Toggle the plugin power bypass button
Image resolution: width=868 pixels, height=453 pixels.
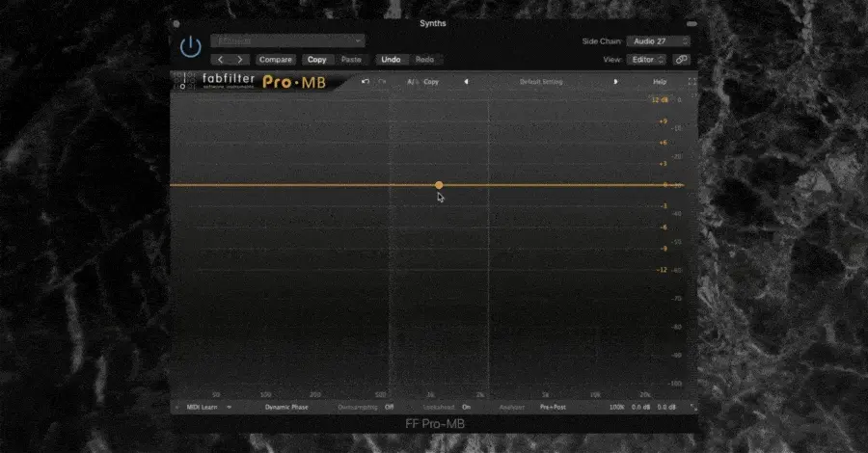pyautogui.click(x=190, y=47)
